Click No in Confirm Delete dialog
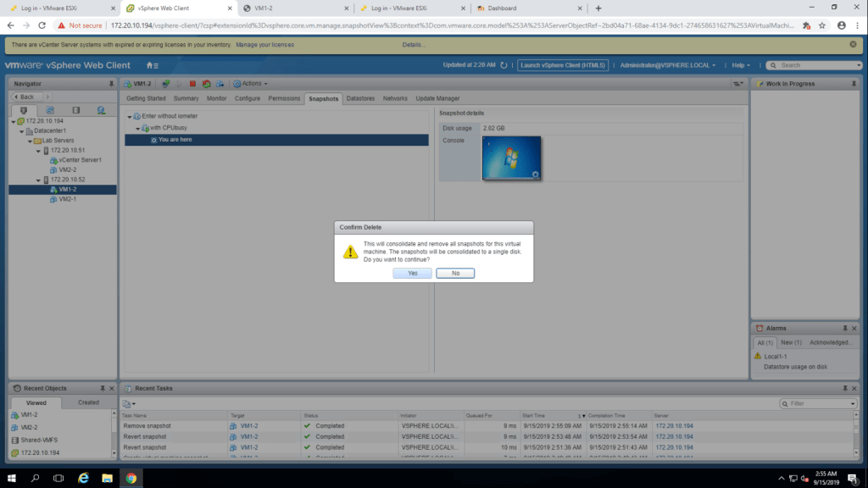The height and width of the screenshot is (488, 868). 455,274
